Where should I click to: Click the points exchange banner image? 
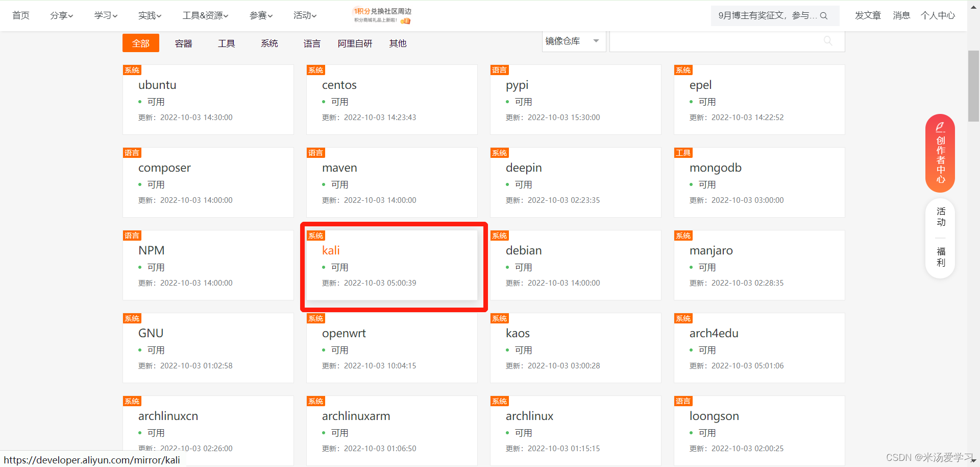[383, 15]
